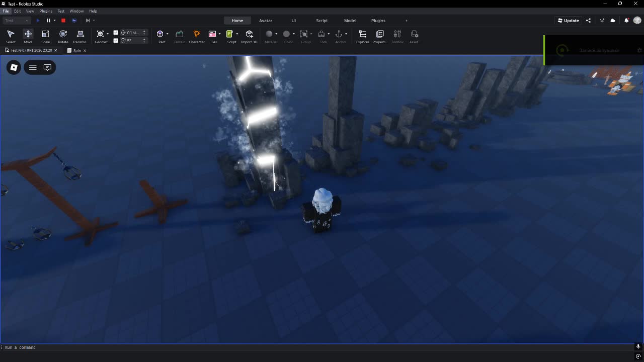
Task: Click the Update button
Action: pos(569,21)
